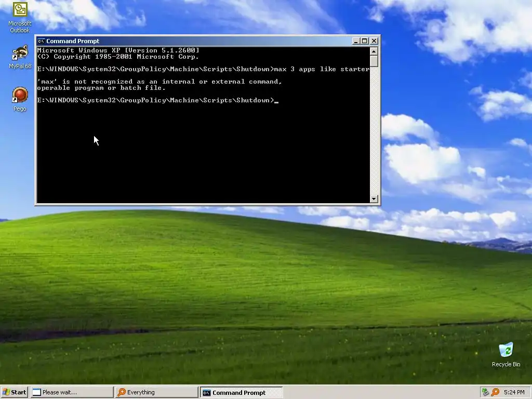This screenshot has width=532, height=399.
Task: Switch to the Please wait... taskbar window
Action: [x=72, y=392]
